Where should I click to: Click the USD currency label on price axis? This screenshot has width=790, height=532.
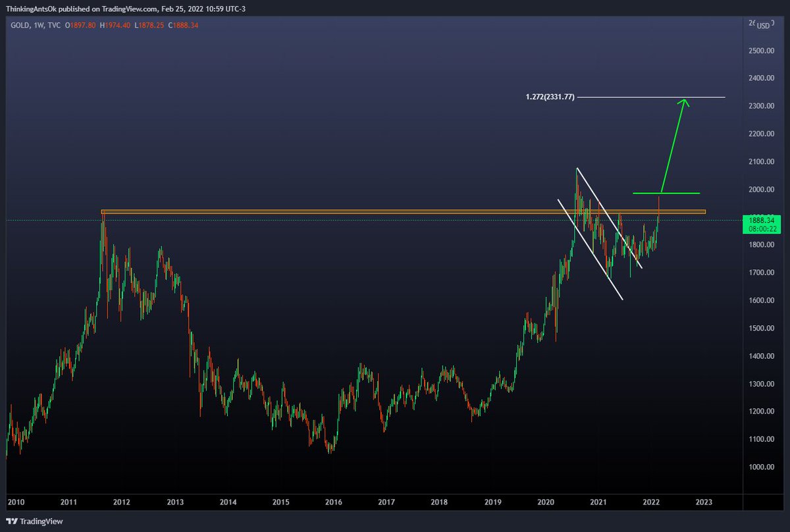point(764,26)
